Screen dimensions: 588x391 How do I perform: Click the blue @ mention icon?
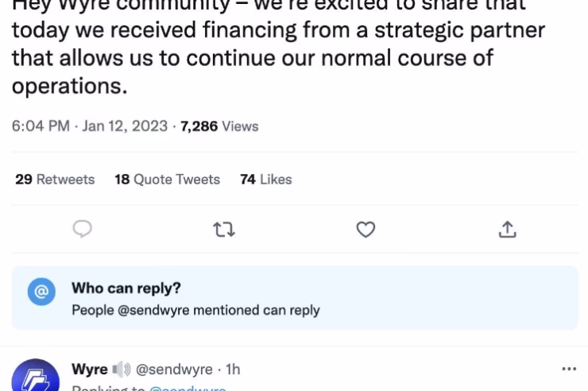pyautogui.click(x=41, y=292)
